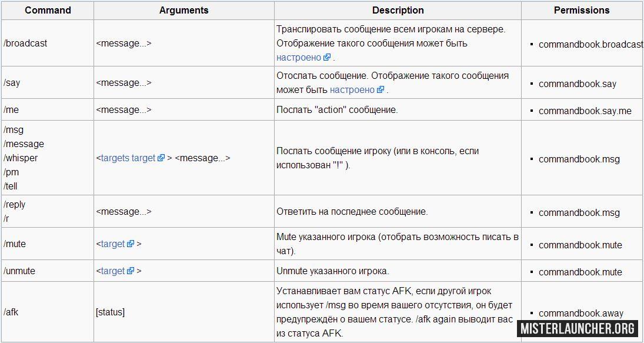Screen dimensions: 644x343
Task: Click the Description column header
Action: [398, 10]
